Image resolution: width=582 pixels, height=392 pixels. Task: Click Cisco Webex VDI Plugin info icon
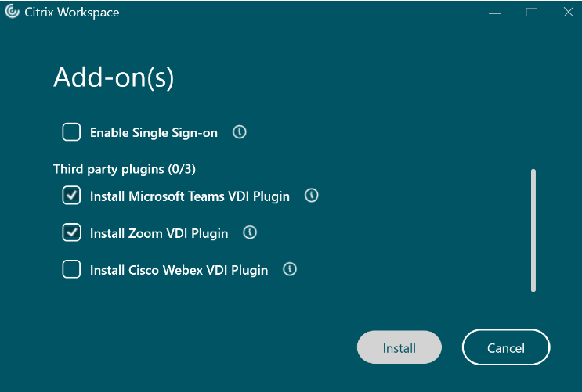[x=290, y=270]
